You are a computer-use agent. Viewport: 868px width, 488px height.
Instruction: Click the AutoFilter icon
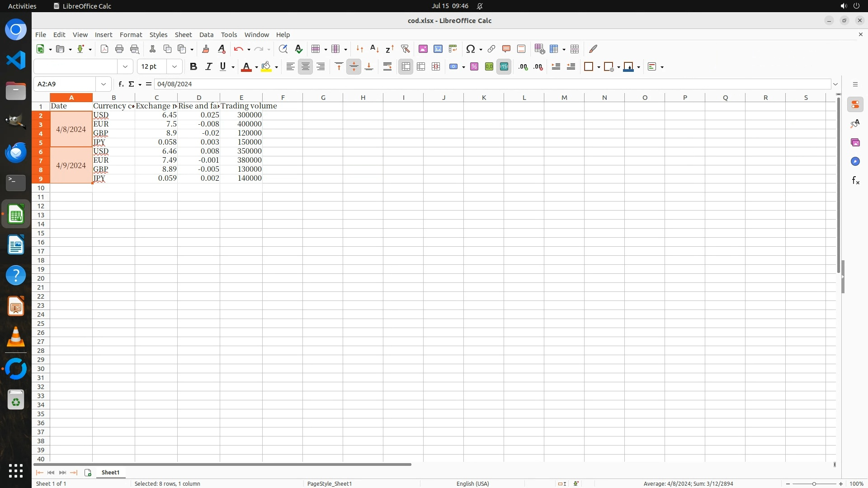[x=405, y=49]
